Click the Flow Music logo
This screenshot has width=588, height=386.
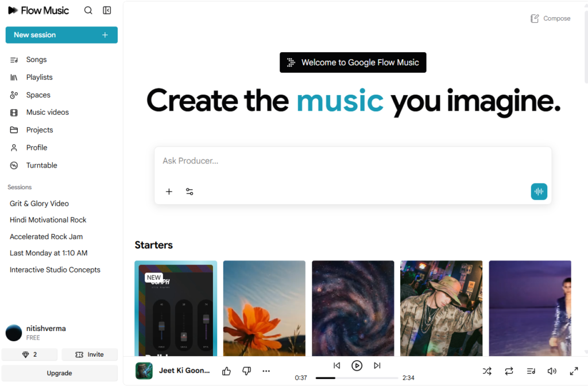[x=38, y=10]
